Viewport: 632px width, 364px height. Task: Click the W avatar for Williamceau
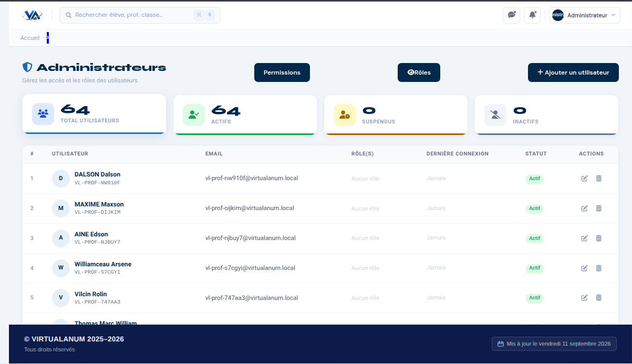coord(61,268)
